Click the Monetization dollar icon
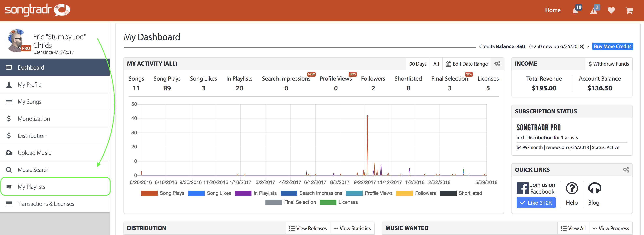This screenshot has height=235, width=644. 9,119
